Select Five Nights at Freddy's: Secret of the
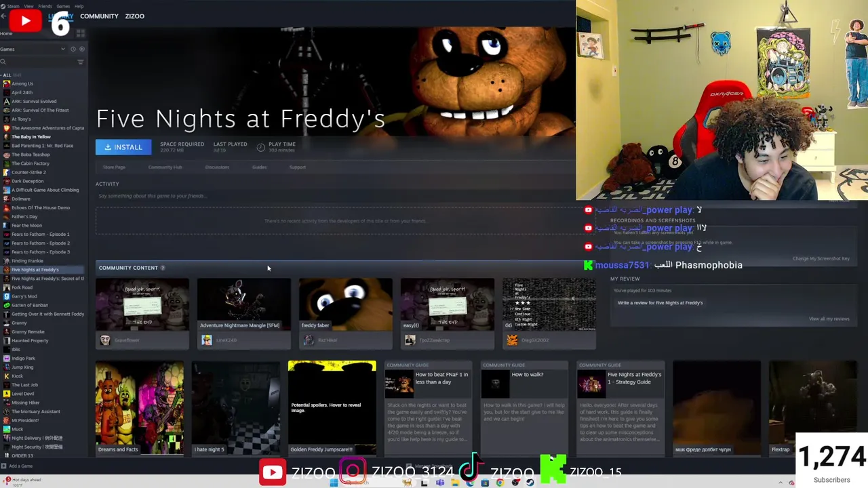This screenshot has height=488, width=868. (x=47, y=279)
